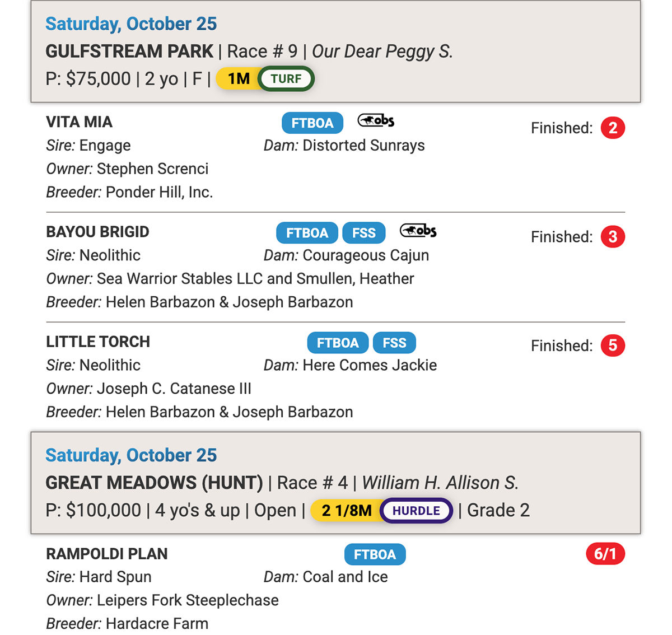Open the VITA MIA horse name

[79, 122]
